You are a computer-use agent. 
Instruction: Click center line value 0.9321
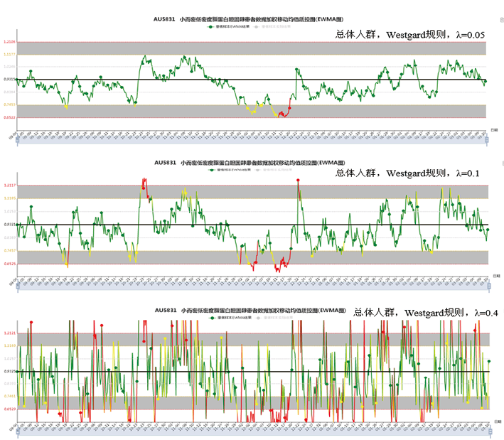pyautogui.click(x=10, y=225)
